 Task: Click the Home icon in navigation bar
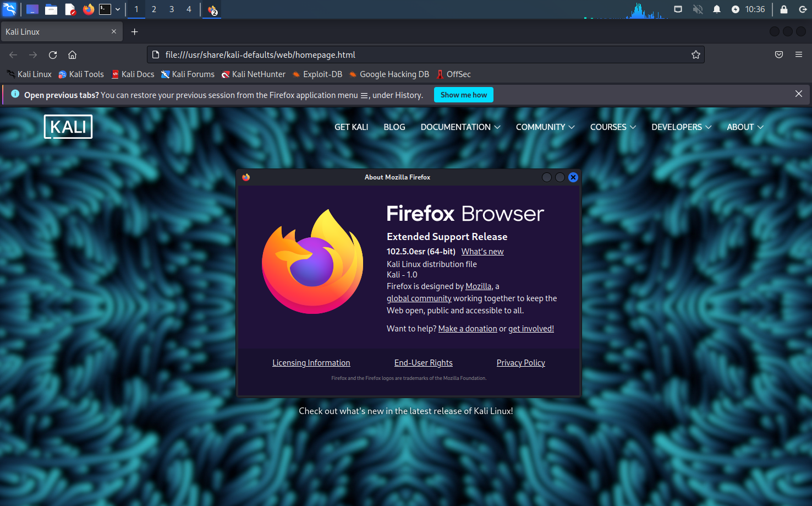[72, 55]
